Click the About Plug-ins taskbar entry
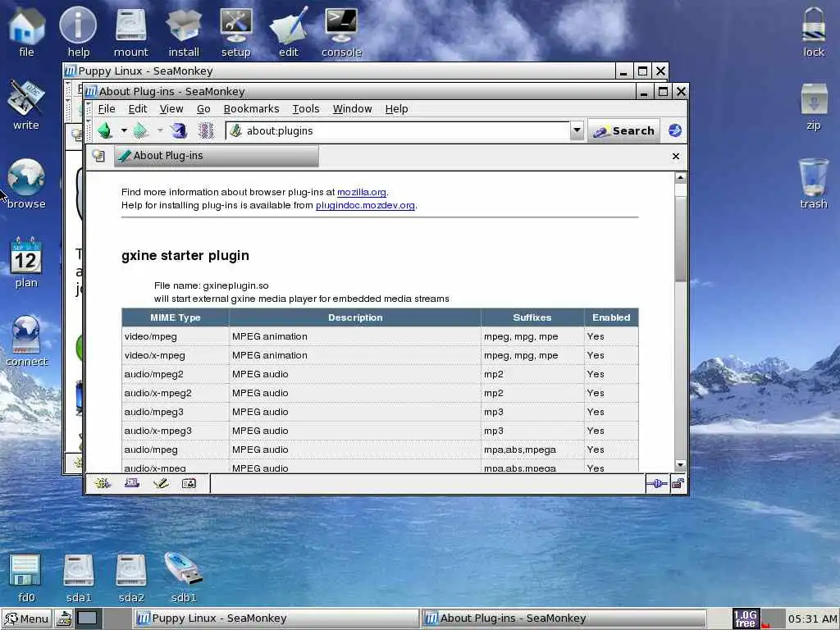 [x=564, y=619]
